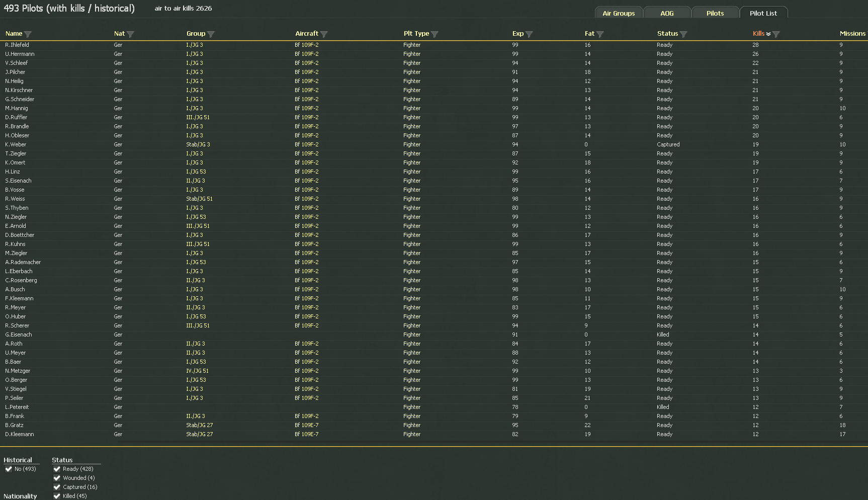Select pilot R.Ihlefeld in the list
Viewport: 868px width, 500px height.
(x=17, y=45)
